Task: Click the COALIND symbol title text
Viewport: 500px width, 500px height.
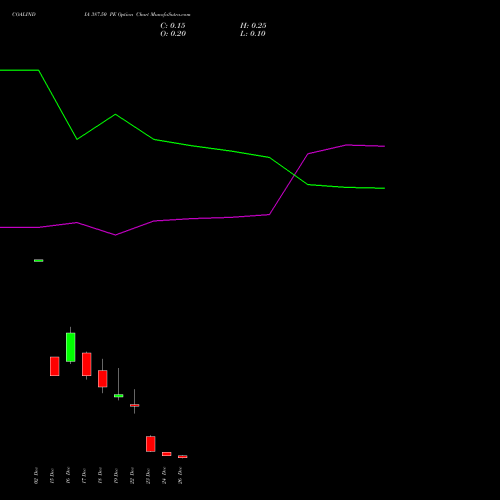Action: click(24, 15)
